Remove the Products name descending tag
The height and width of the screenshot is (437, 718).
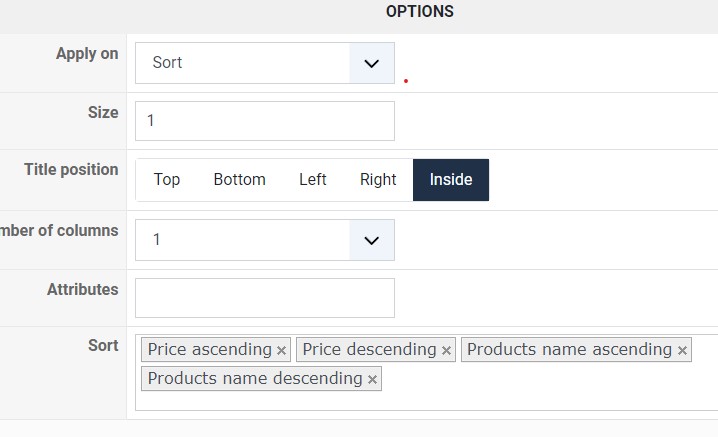click(x=372, y=380)
